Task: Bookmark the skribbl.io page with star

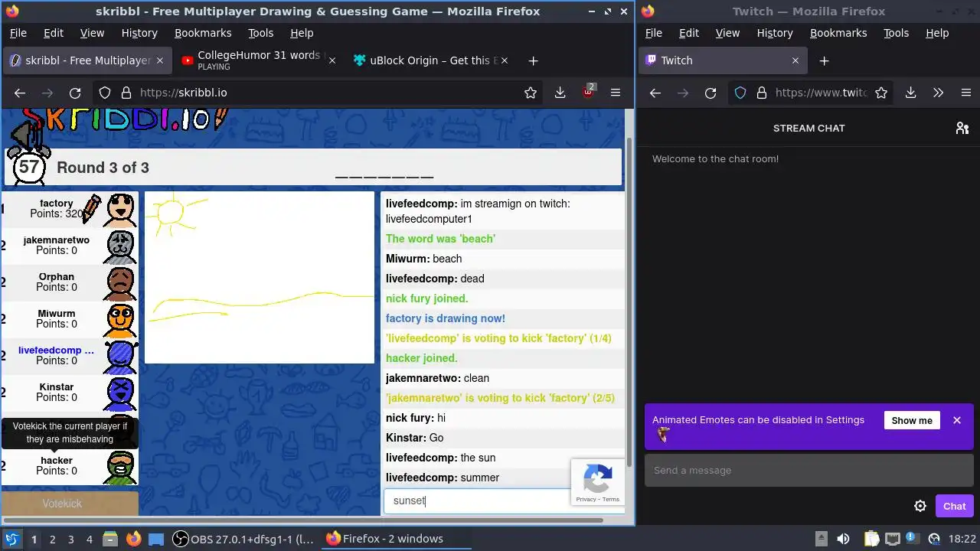Action: tap(531, 93)
